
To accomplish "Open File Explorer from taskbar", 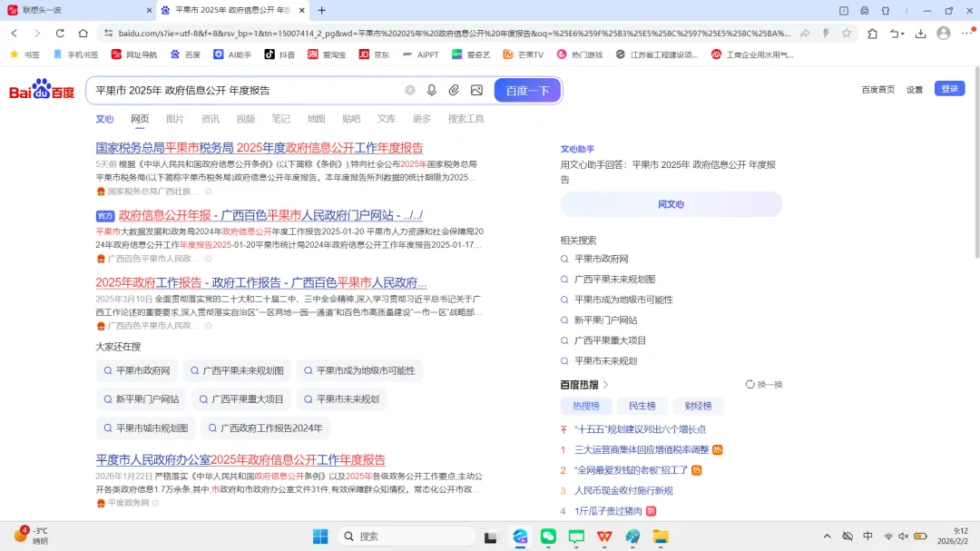I will pos(661,536).
